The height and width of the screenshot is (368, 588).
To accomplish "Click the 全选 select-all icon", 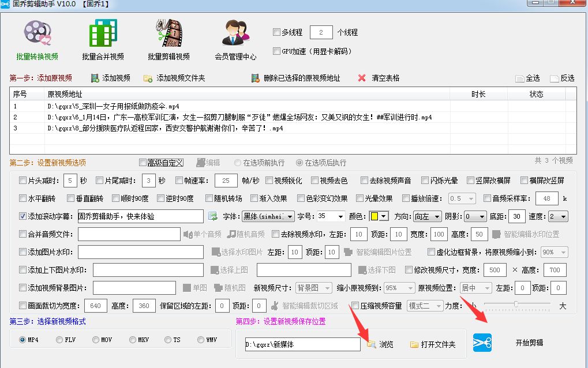I will point(519,78).
